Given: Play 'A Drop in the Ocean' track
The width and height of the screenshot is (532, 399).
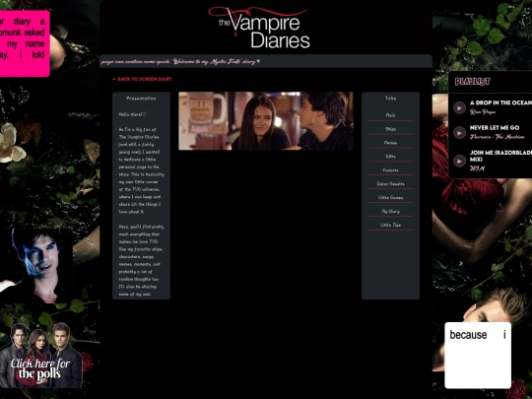Looking at the screenshot, I should [x=459, y=108].
